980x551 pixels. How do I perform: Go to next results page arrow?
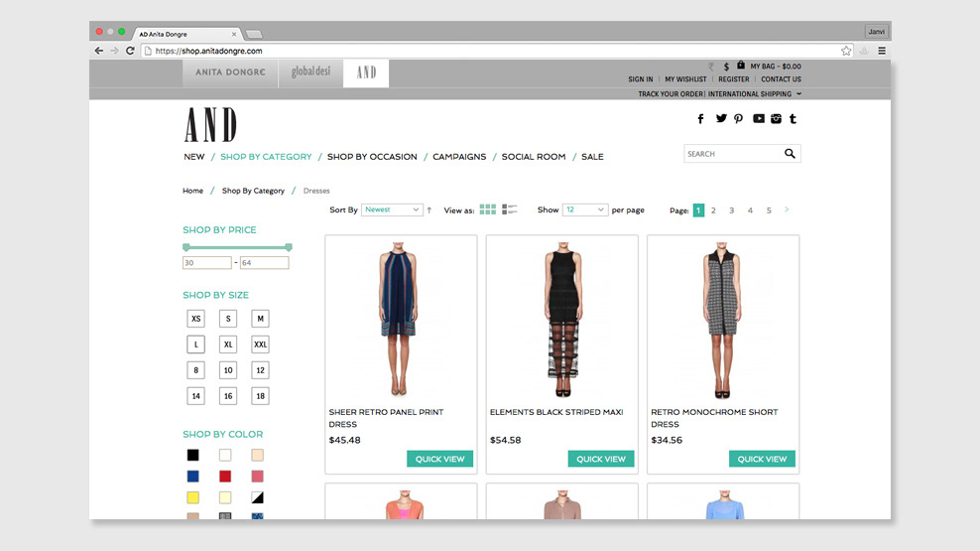787,209
